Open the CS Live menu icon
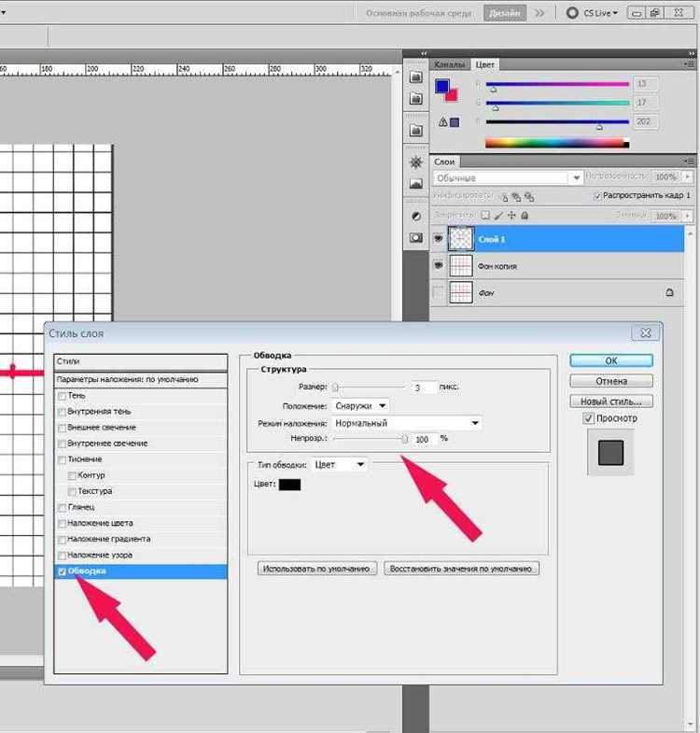Image resolution: width=700 pixels, height=733 pixels. 572,13
